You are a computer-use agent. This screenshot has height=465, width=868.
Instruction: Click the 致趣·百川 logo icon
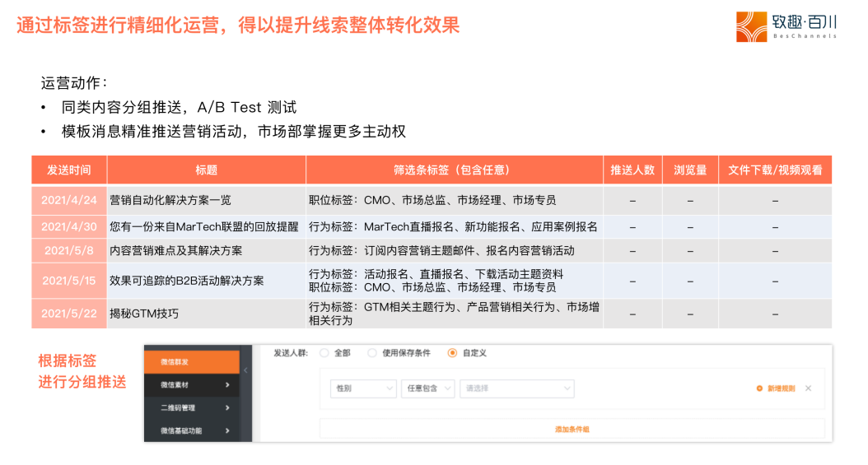pyautogui.click(x=751, y=26)
